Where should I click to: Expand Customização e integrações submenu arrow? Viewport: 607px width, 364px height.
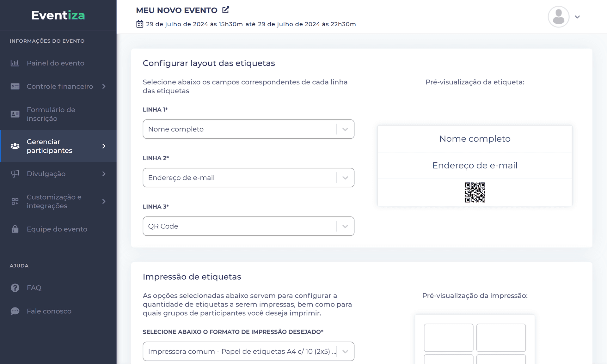tap(104, 202)
